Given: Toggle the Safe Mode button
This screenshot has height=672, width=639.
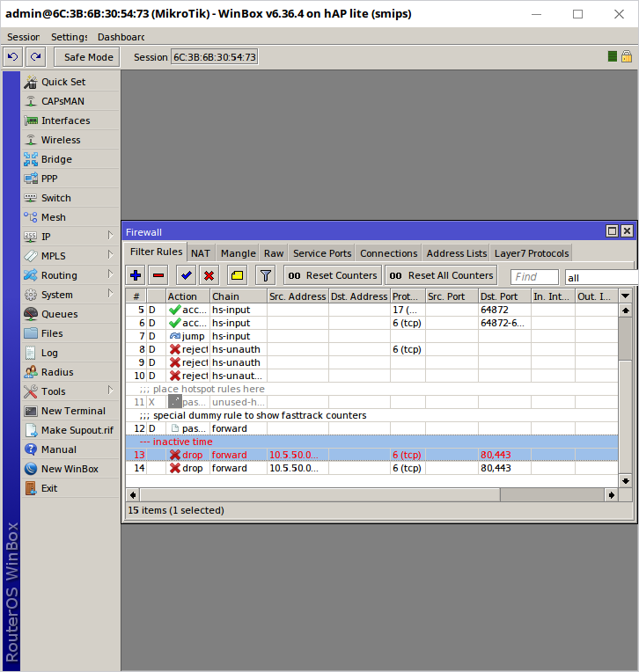Looking at the screenshot, I should click(x=87, y=57).
